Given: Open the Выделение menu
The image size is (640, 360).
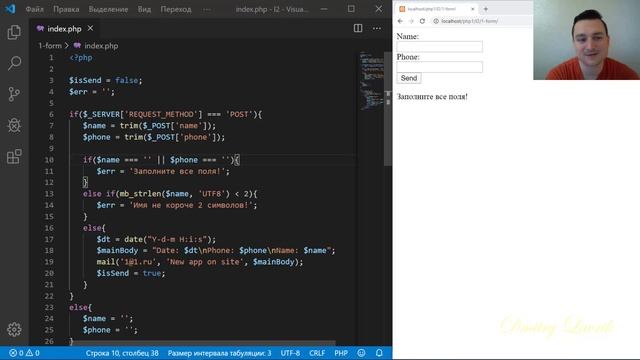Looking at the screenshot, I should [x=108, y=9].
